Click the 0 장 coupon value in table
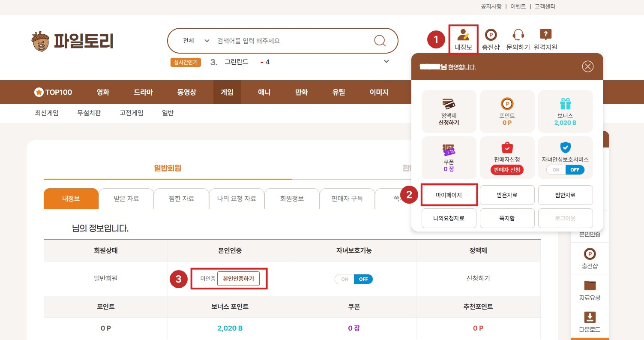This screenshot has height=340, width=644. click(x=354, y=328)
